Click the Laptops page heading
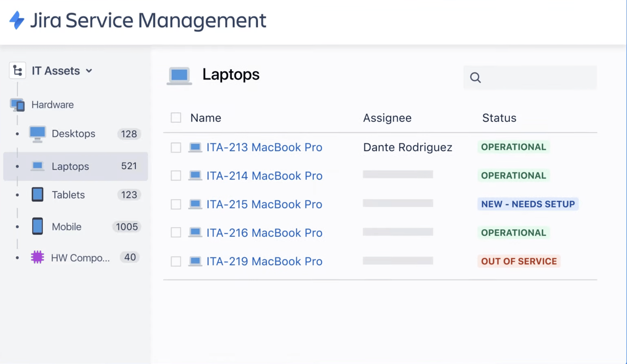Image resolution: width=627 pixels, height=364 pixels. (231, 75)
